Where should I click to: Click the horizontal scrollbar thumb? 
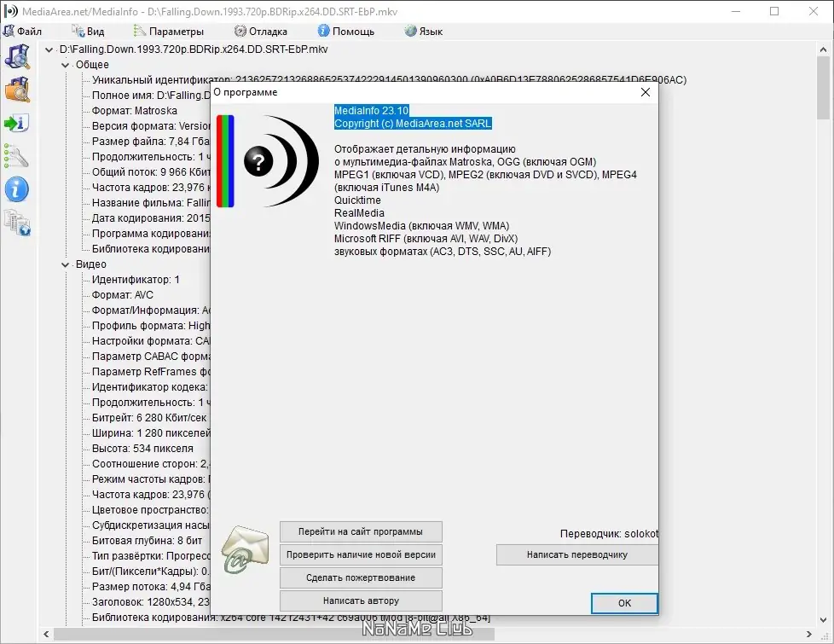coord(274,635)
